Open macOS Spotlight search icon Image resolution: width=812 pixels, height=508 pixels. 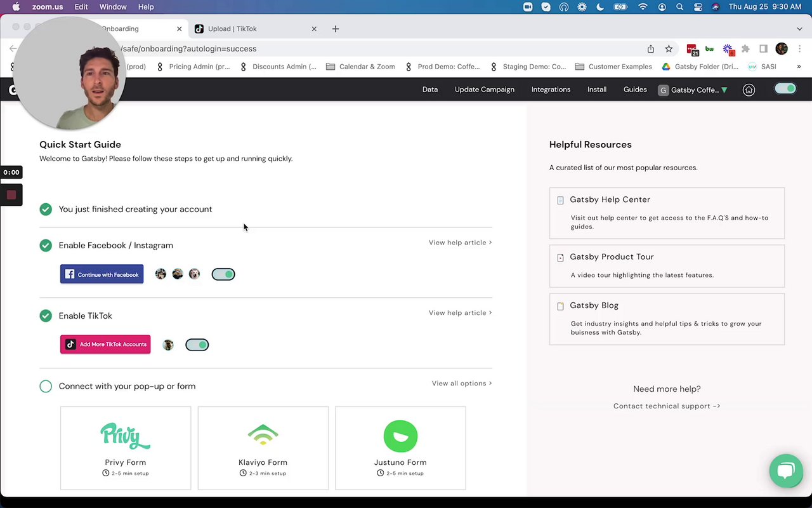(x=679, y=7)
